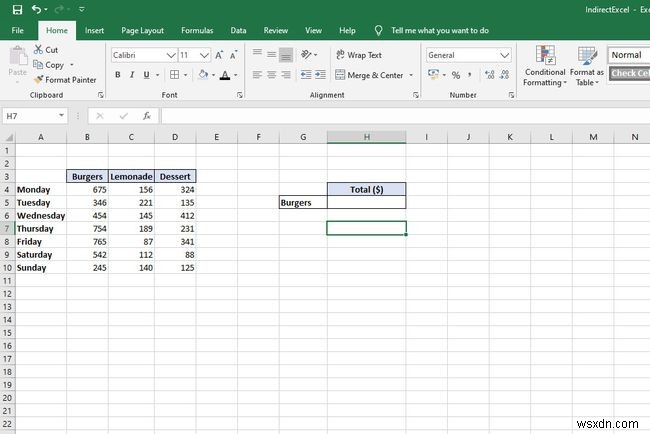Toggle Bold formatting
Image resolution: width=650 pixels, height=434 pixels.
coord(118,75)
